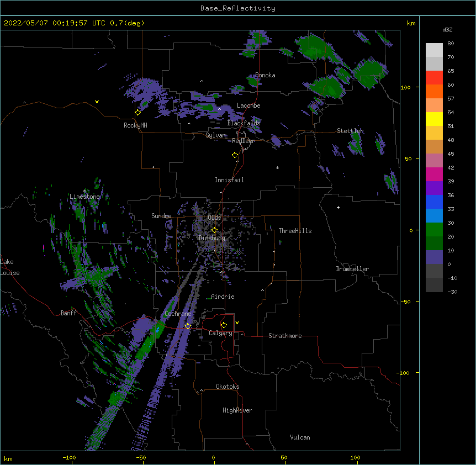Screen dimensions: 476x465
Task: Pick the slate purple 10-0 dBZ swatch
Action: click(x=434, y=257)
